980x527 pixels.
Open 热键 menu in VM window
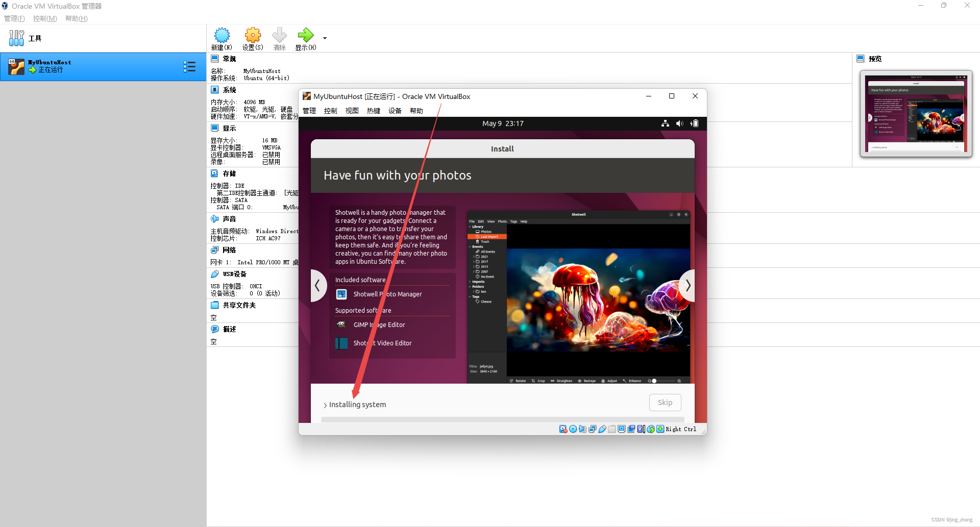(374, 111)
